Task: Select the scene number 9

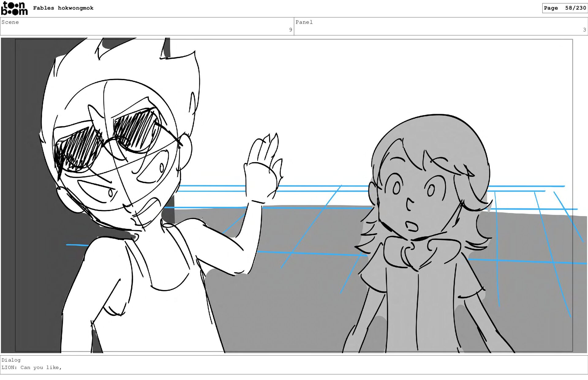Action: tap(290, 30)
